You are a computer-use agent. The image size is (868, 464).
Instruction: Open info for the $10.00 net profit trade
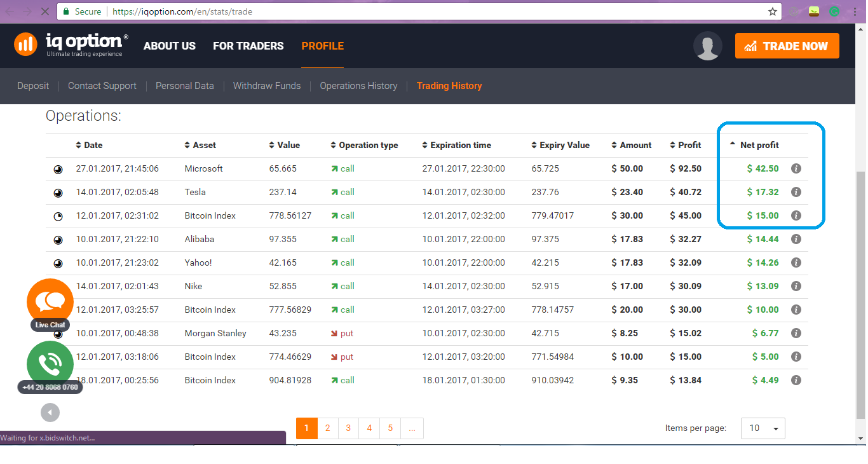pos(796,310)
